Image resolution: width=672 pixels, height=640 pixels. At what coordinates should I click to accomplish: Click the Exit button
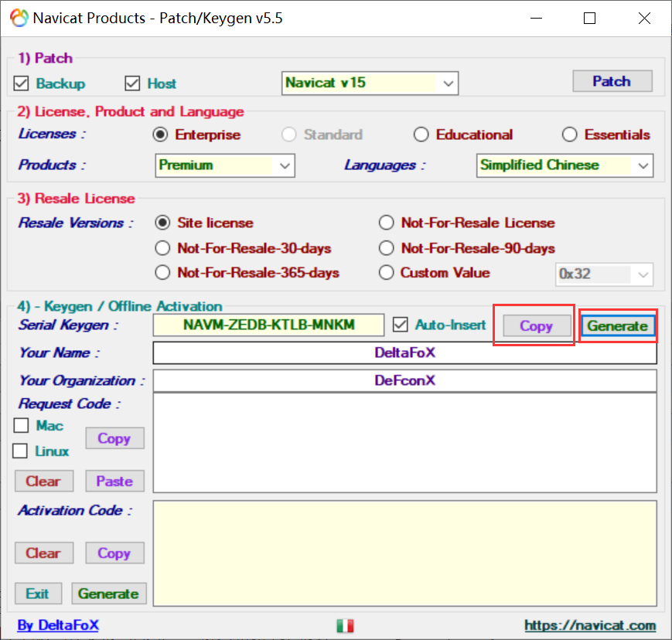point(38,594)
